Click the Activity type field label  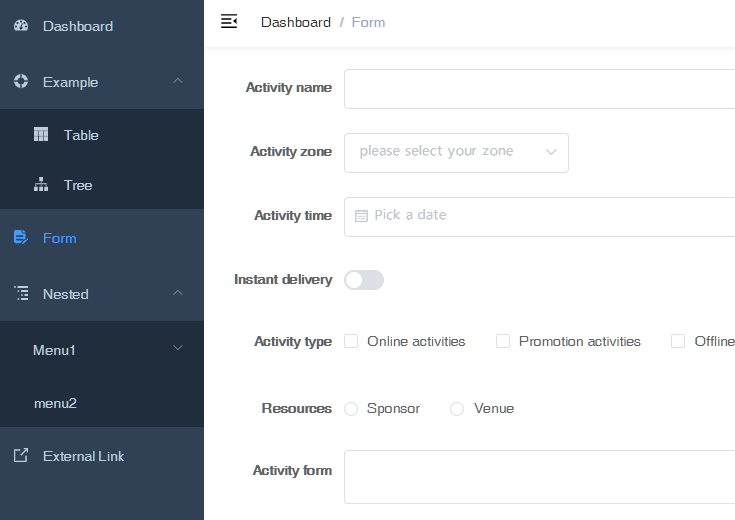tap(293, 342)
